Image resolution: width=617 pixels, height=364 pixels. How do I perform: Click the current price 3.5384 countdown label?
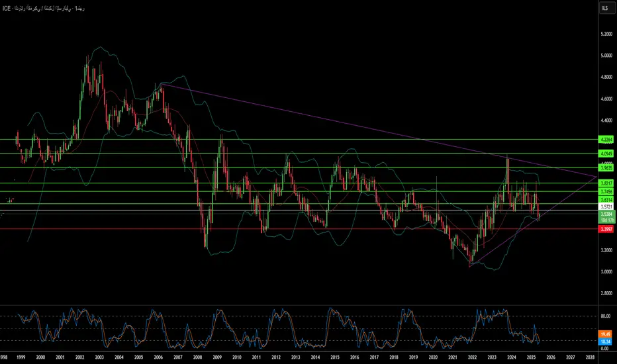(606, 217)
